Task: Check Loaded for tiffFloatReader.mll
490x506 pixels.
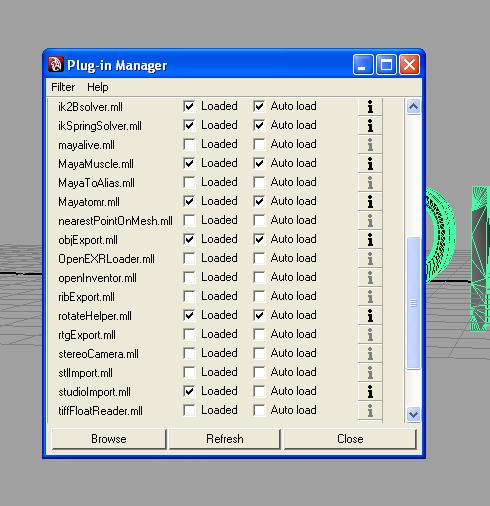Action: (x=189, y=410)
